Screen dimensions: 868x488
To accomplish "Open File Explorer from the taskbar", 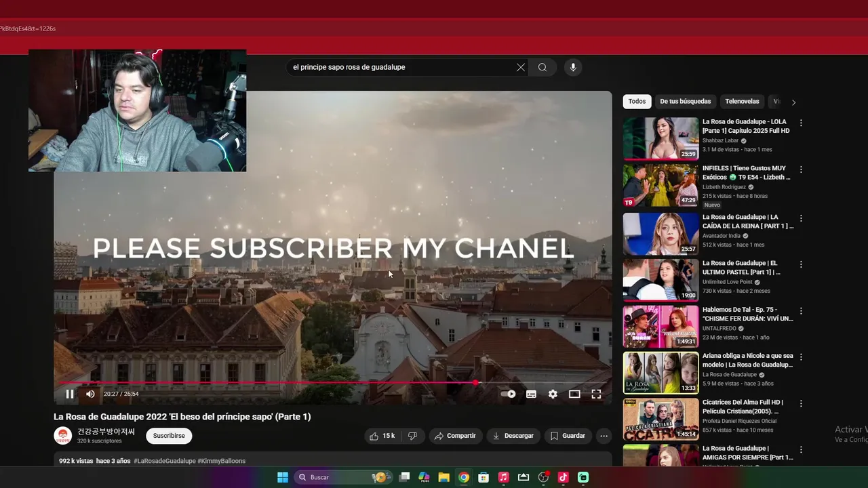I will (443, 477).
